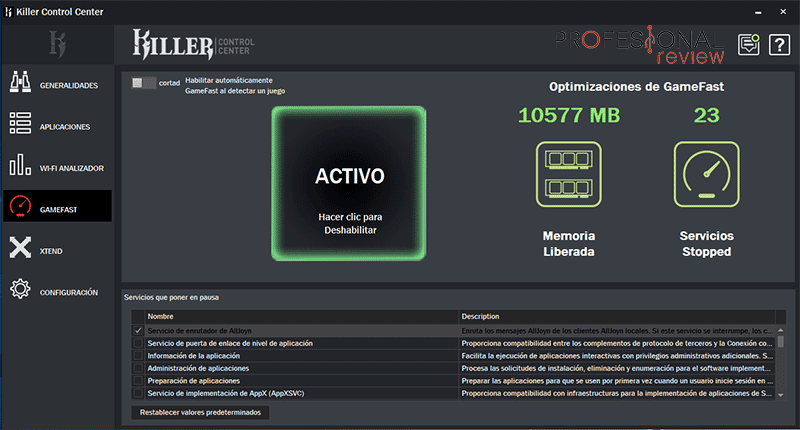Image resolution: width=800 pixels, height=430 pixels.
Task: Select the GameFast speedometer icon
Action: pyautogui.click(x=20, y=206)
